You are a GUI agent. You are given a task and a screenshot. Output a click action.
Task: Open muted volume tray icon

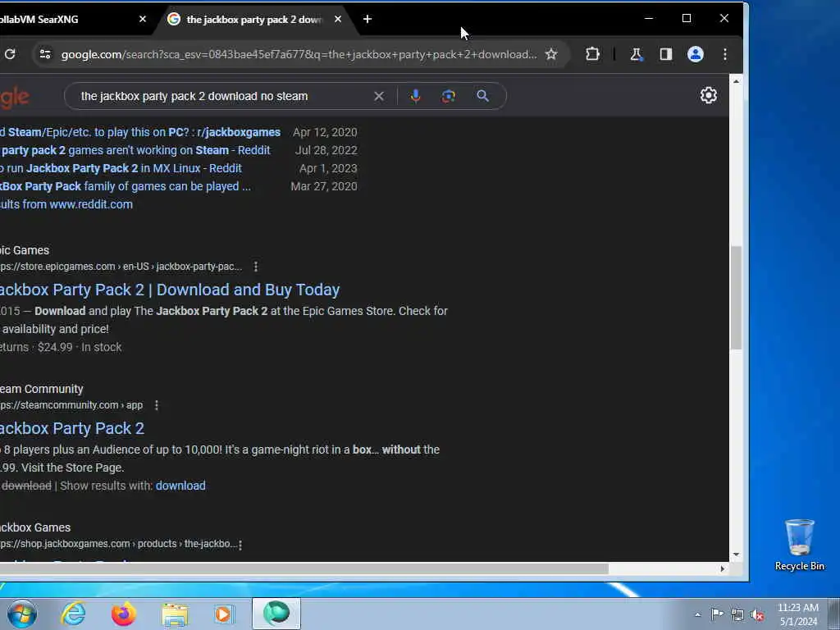click(x=757, y=614)
